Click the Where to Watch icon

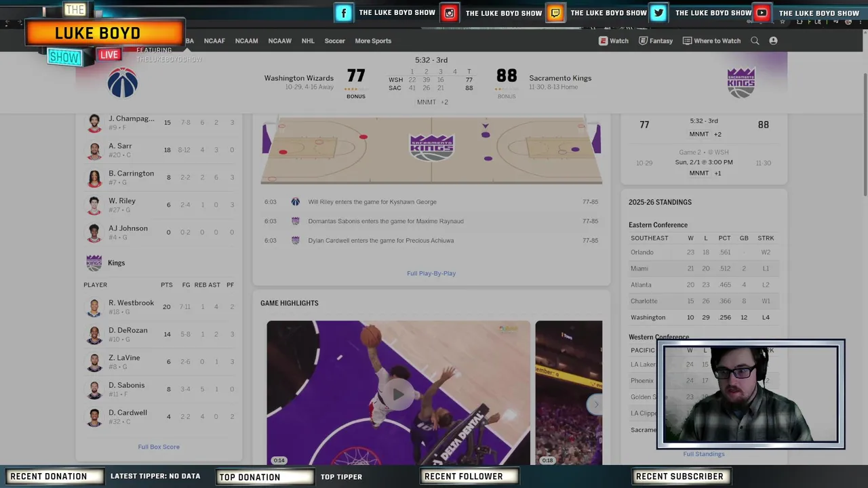click(687, 41)
